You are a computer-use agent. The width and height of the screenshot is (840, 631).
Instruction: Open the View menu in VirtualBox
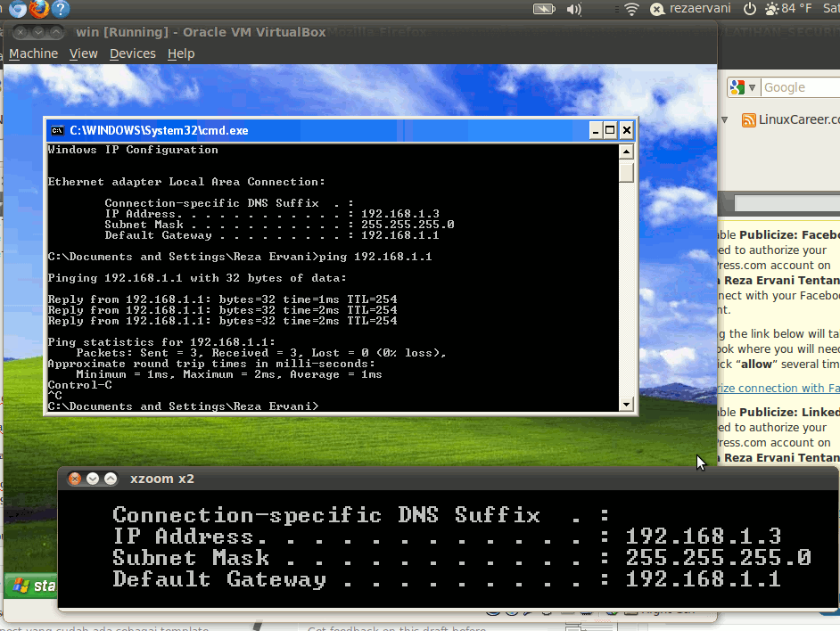(84, 53)
